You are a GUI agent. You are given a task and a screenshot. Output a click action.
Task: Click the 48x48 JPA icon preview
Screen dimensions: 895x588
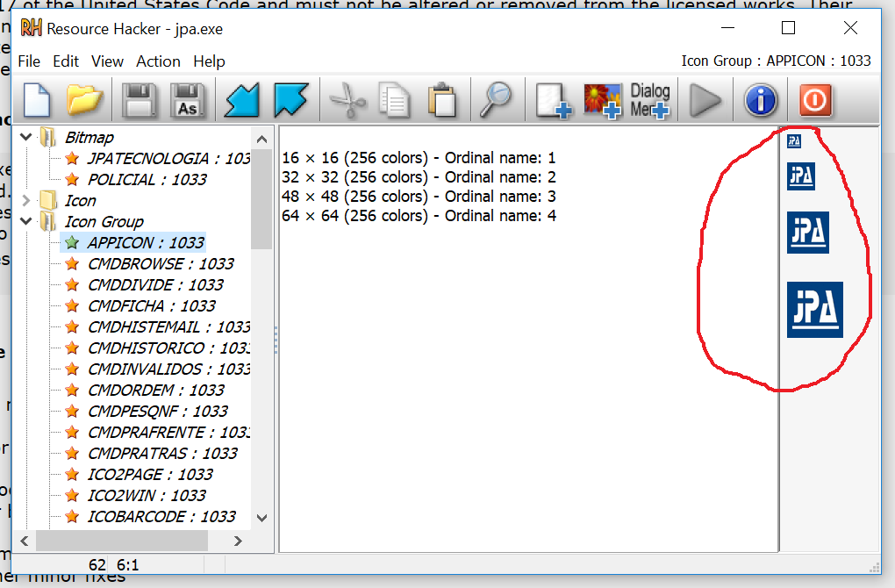click(807, 233)
